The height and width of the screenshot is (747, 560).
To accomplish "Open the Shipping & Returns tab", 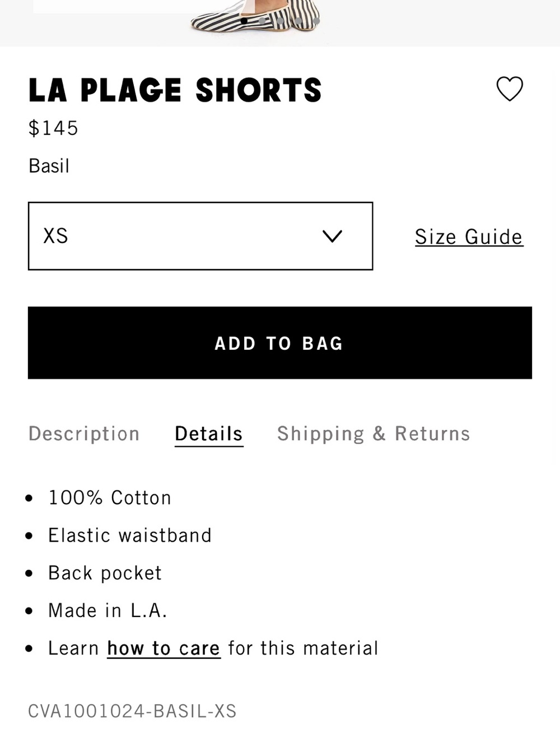I will (x=374, y=434).
